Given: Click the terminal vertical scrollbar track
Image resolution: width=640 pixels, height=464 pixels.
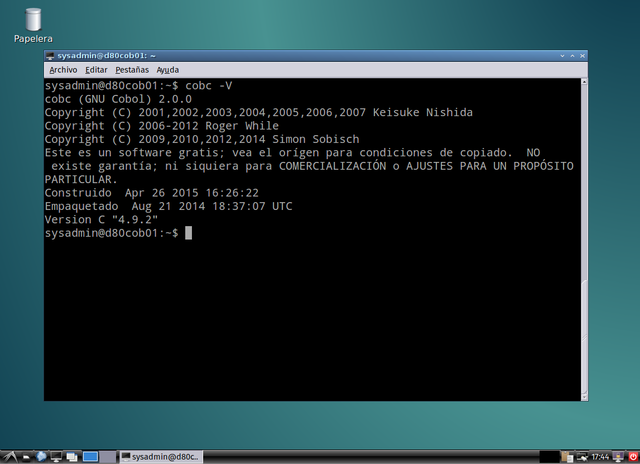Looking at the screenshot, I should tap(584, 239).
